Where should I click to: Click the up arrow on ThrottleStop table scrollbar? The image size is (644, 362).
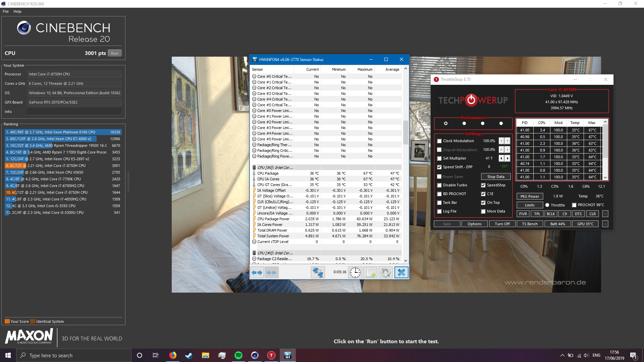point(605,122)
